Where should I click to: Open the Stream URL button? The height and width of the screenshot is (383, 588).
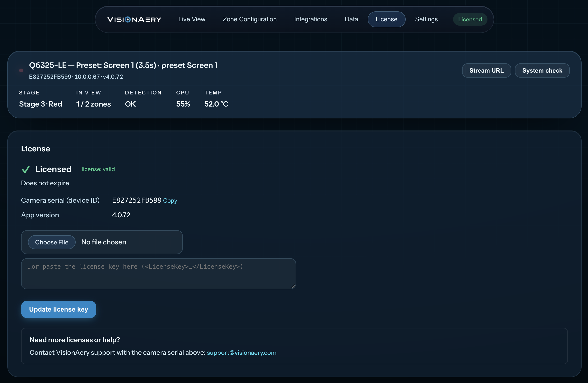coord(486,70)
